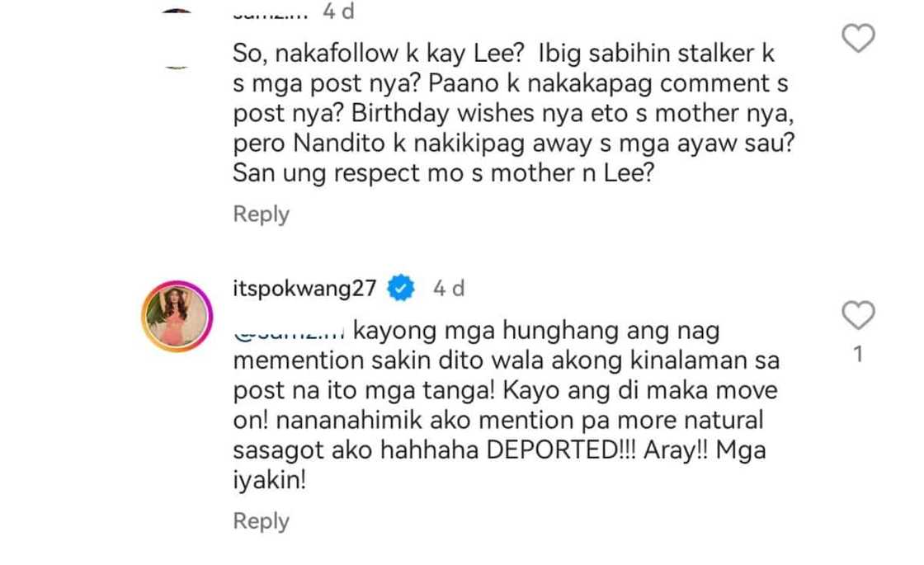
Task: Click the username itspokwang27
Action: click(x=304, y=288)
